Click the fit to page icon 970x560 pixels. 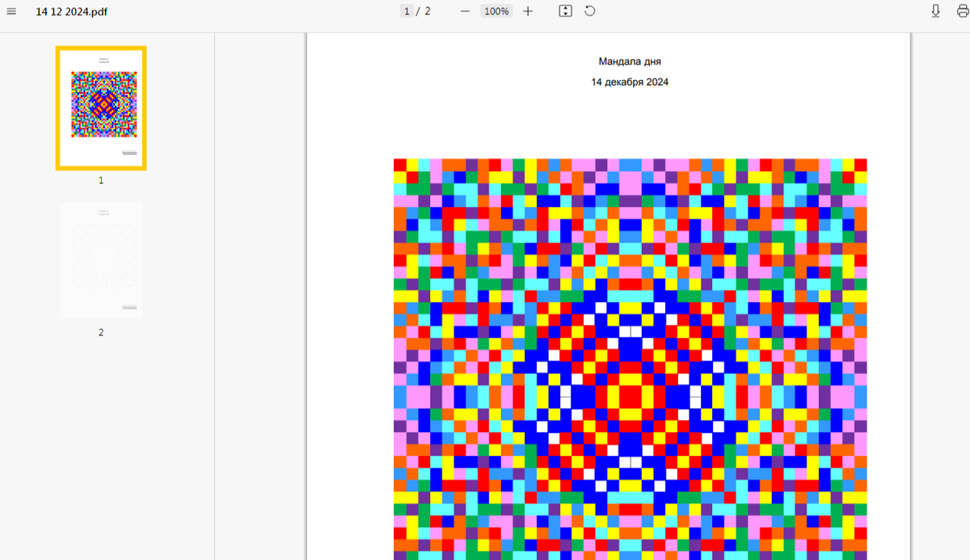(566, 11)
